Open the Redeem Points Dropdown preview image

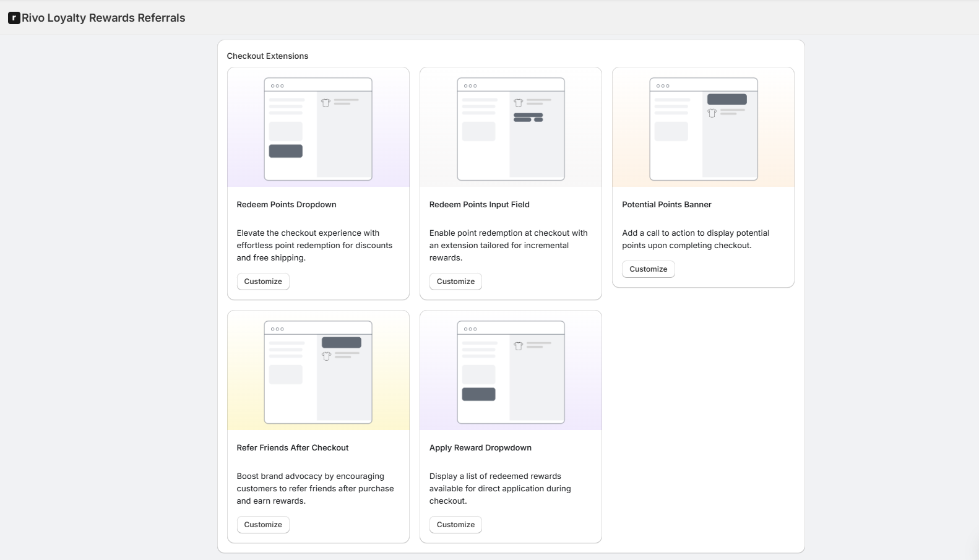pos(318,127)
